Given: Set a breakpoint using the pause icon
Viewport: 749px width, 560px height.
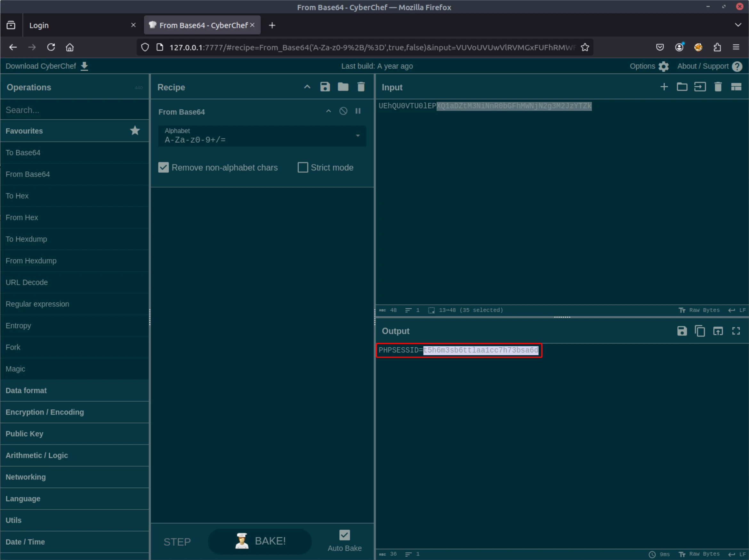Looking at the screenshot, I should click(358, 111).
